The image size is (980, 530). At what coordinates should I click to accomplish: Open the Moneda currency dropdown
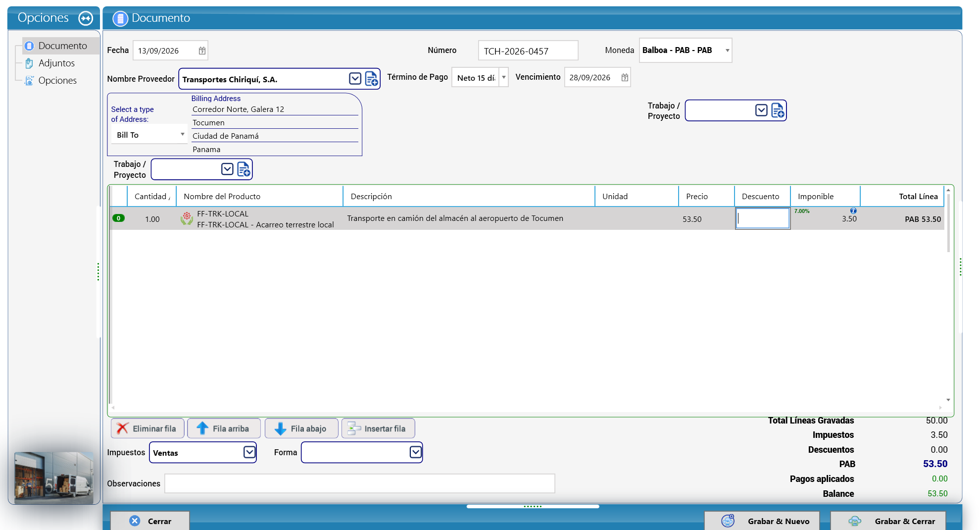click(x=727, y=51)
